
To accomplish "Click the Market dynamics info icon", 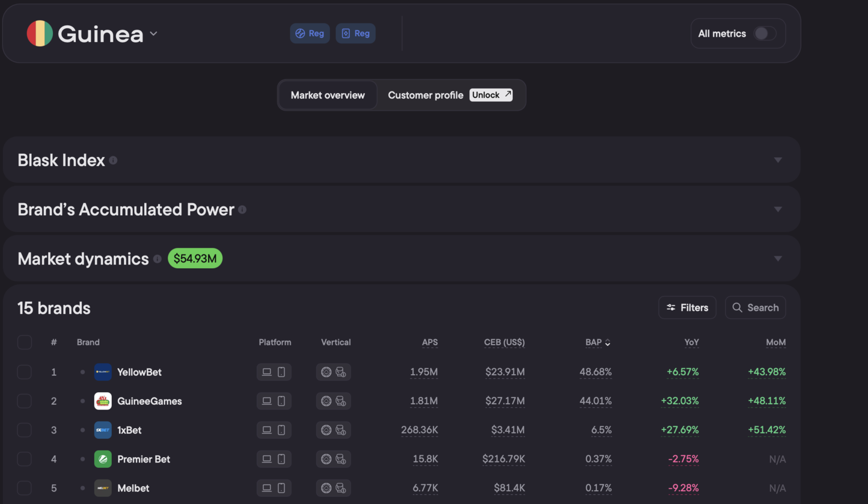I will pos(157,259).
